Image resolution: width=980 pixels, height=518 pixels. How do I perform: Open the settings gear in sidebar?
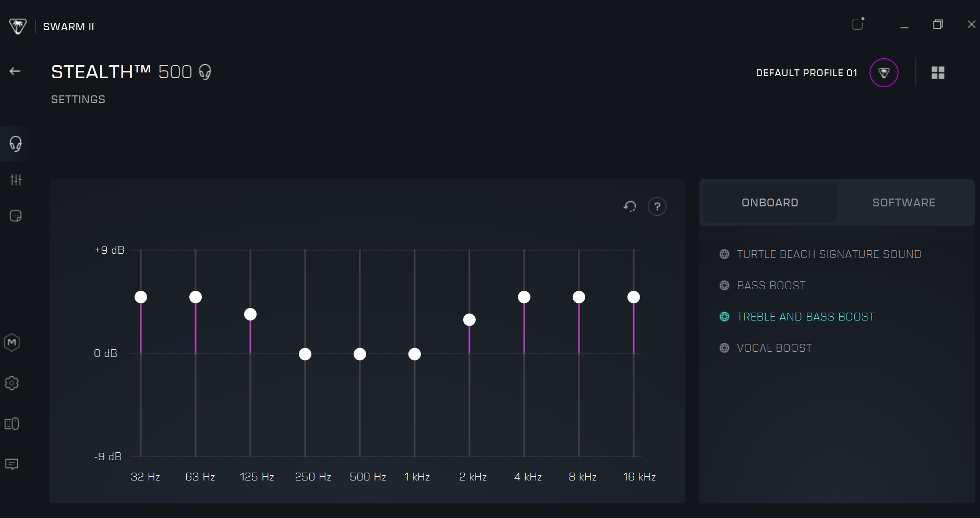pyautogui.click(x=12, y=383)
